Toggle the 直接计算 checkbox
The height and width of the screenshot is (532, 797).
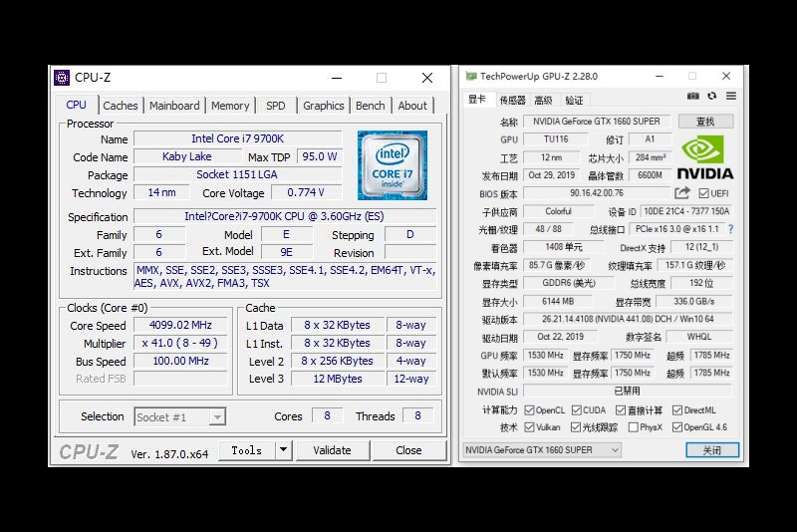[620, 410]
